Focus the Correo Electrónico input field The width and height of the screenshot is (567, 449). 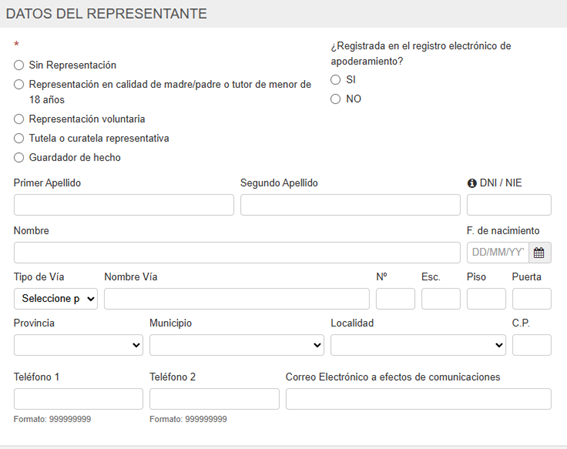point(419,399)
